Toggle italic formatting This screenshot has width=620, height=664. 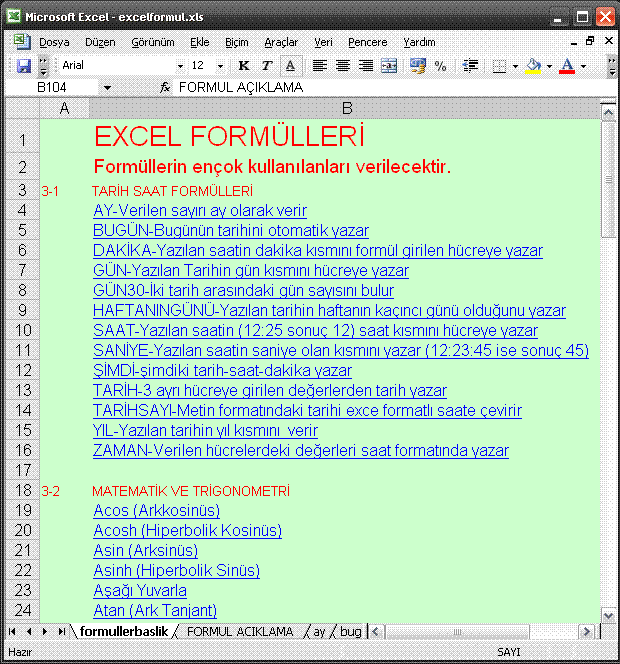(x=266, y=66)
